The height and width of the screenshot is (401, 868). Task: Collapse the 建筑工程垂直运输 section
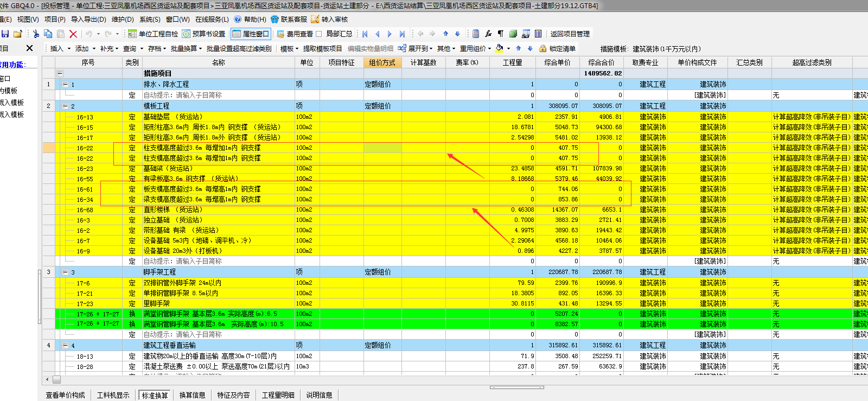[x=66, y=345]
